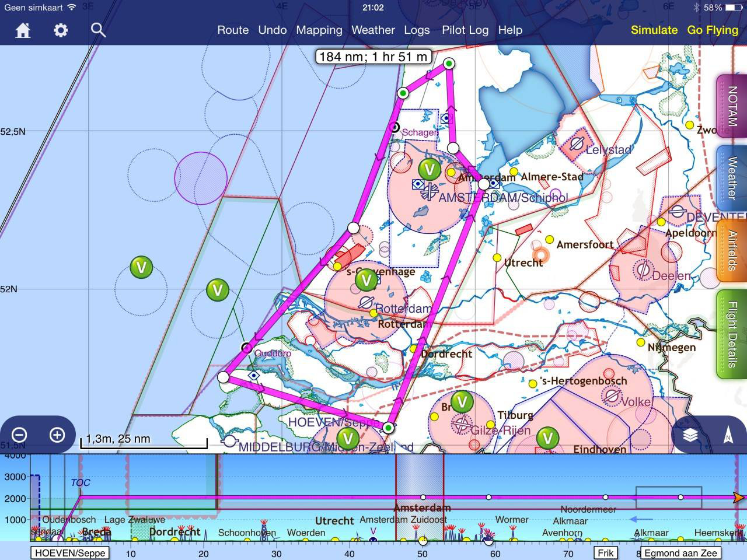This screenshot has height=560, width=747.
Task: Select the Schagen waypoint marker
Action: [x=395, y=127]
